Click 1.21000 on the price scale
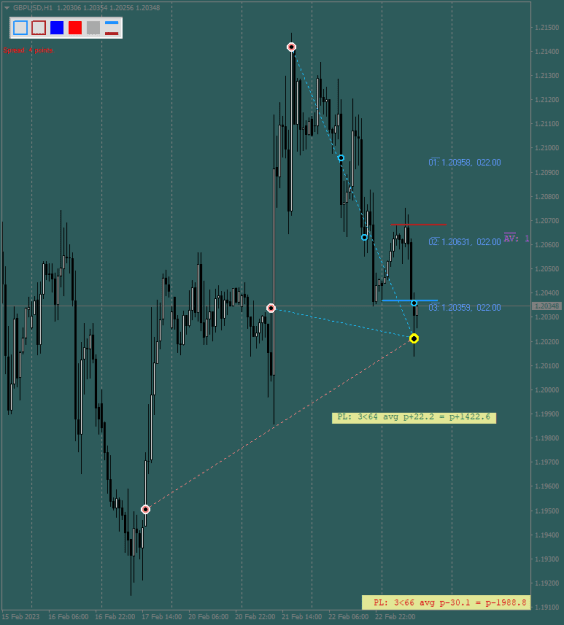564x625 pixels. pyautogui.click(x=547, y=148)
